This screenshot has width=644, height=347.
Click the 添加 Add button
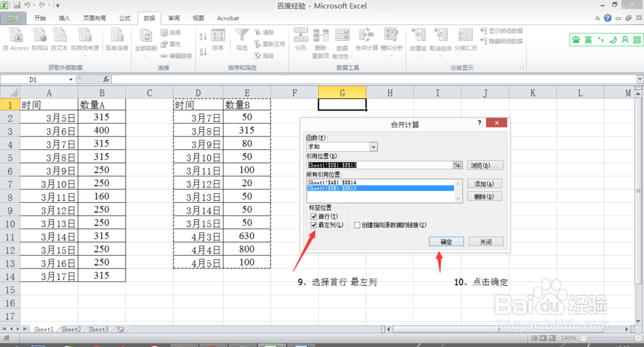484,183
